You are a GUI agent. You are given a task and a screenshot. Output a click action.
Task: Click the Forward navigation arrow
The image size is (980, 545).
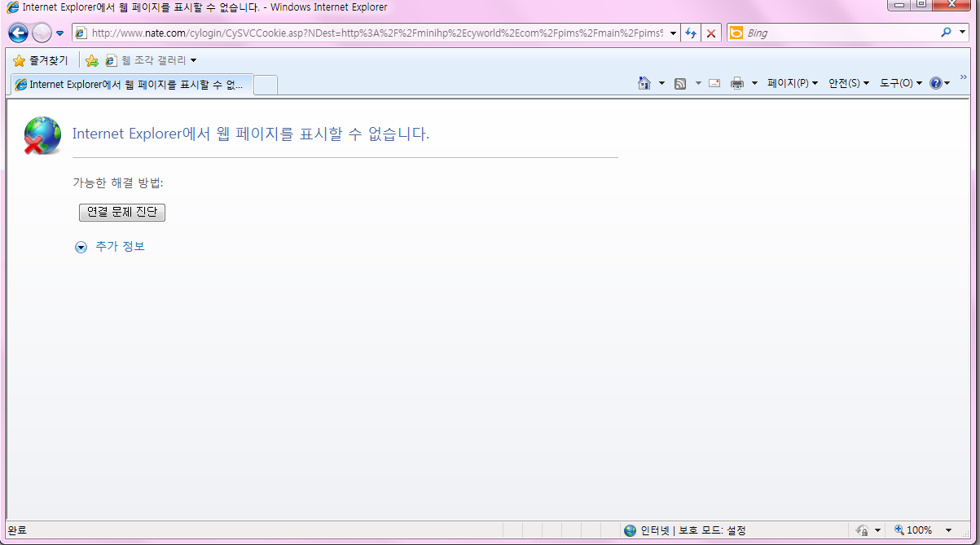pos(42,33)
